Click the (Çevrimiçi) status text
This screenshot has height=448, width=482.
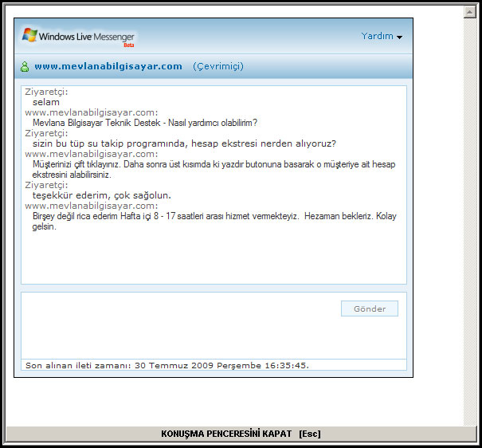(218, 66)
